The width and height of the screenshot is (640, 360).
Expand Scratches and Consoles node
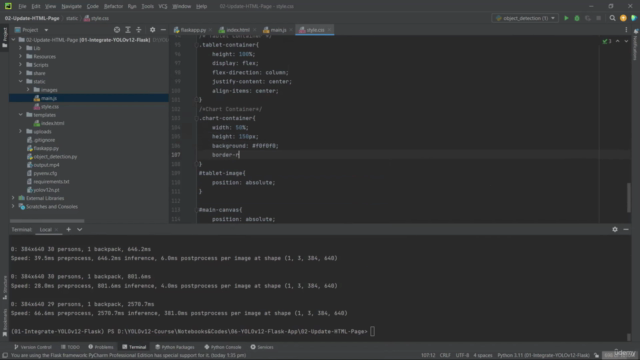13,207
